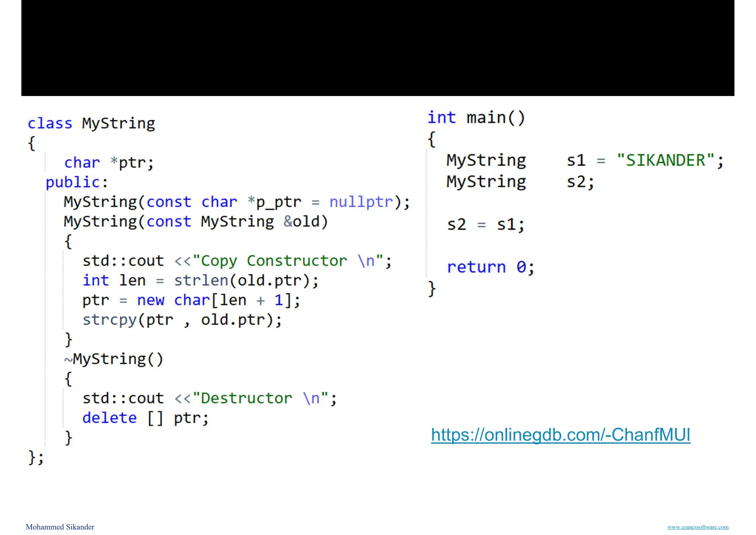Screen dimensions: 756x535
Task: Click the "SIKANDER" string literal
Action: 666,160
